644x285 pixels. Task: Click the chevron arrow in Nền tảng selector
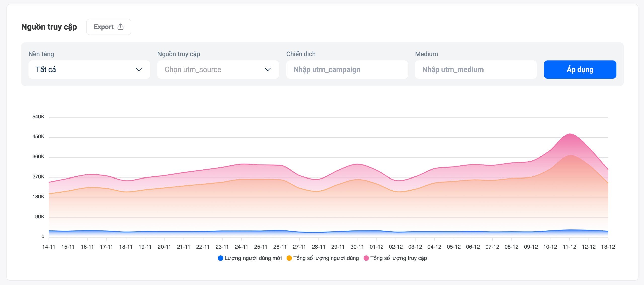(139, 69)
